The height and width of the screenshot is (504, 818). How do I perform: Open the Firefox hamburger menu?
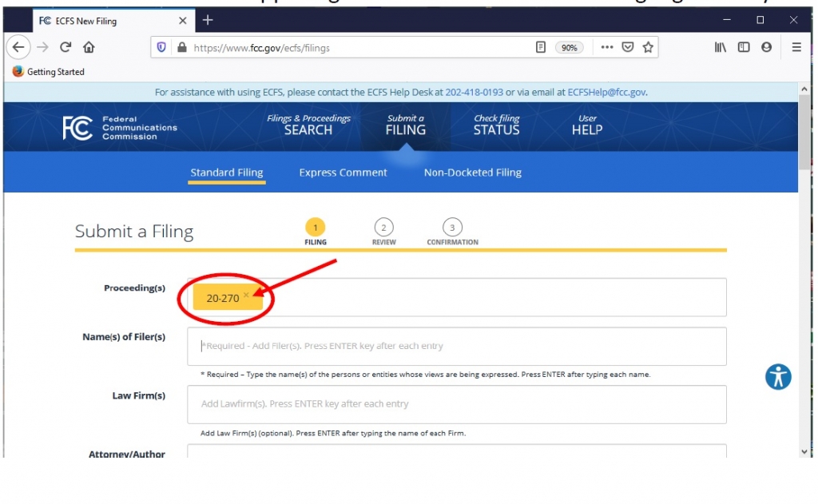pos(796,47)
